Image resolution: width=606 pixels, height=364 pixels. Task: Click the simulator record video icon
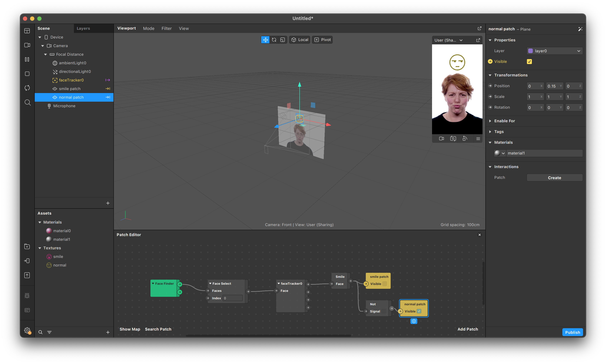click(x=442, y=139)
